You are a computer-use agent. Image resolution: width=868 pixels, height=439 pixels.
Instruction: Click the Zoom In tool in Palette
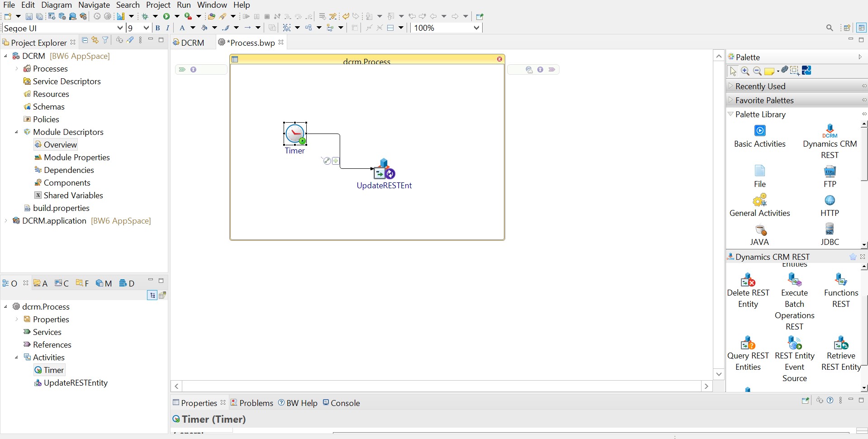745,71
